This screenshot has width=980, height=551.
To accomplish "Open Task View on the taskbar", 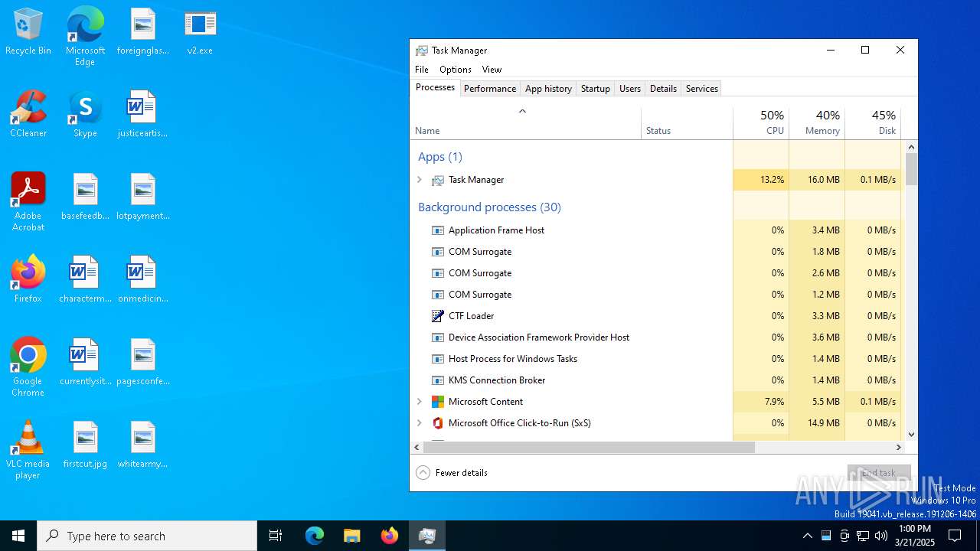I will coord(276,536).
